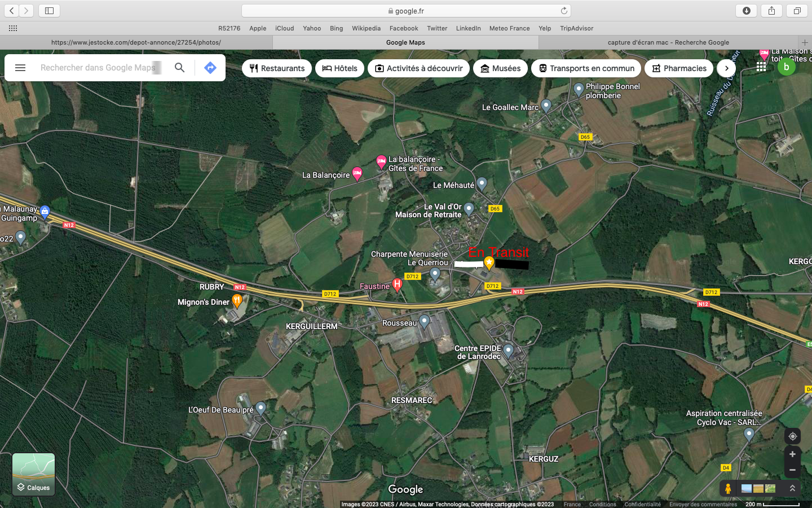
Task: Click the Confidentialité footer link
Action: [642, 505]
